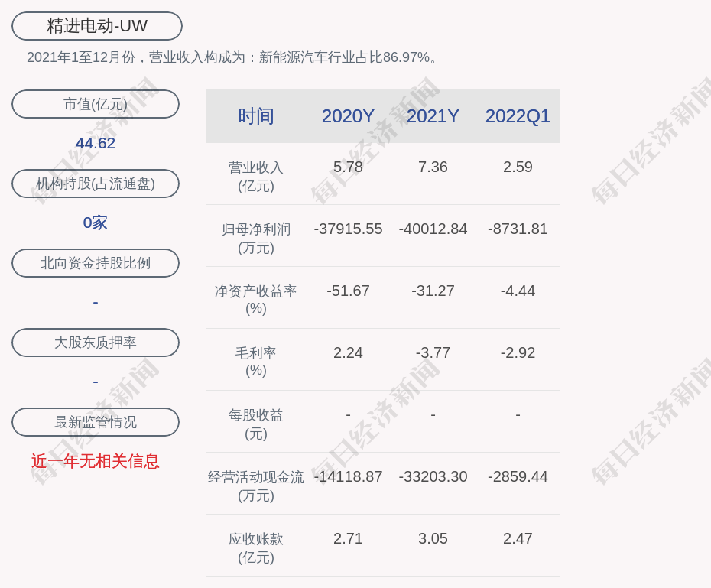Click the 归母净利润(万元) row label
Viewport: 711px width, 588px height.
[256, 239]
